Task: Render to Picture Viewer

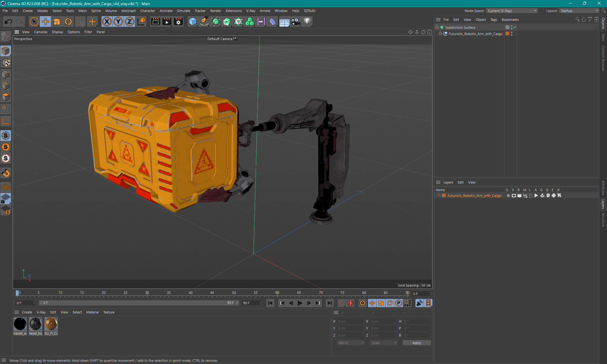Action: point(167,21)
